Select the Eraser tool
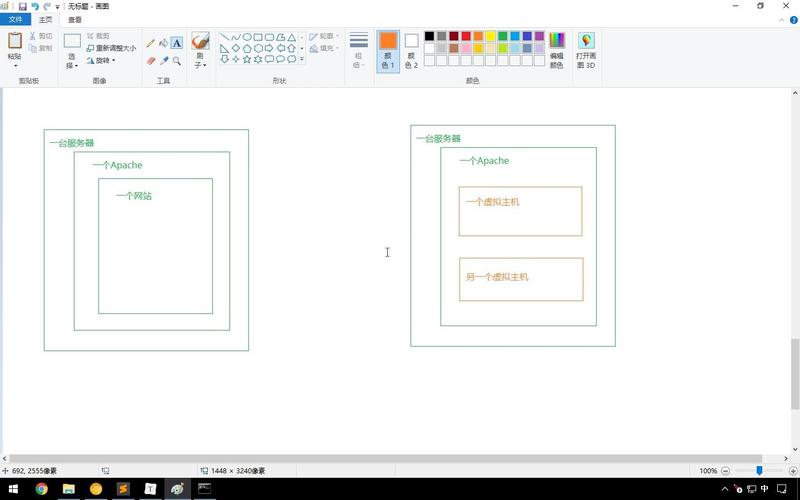 (151, 60)
